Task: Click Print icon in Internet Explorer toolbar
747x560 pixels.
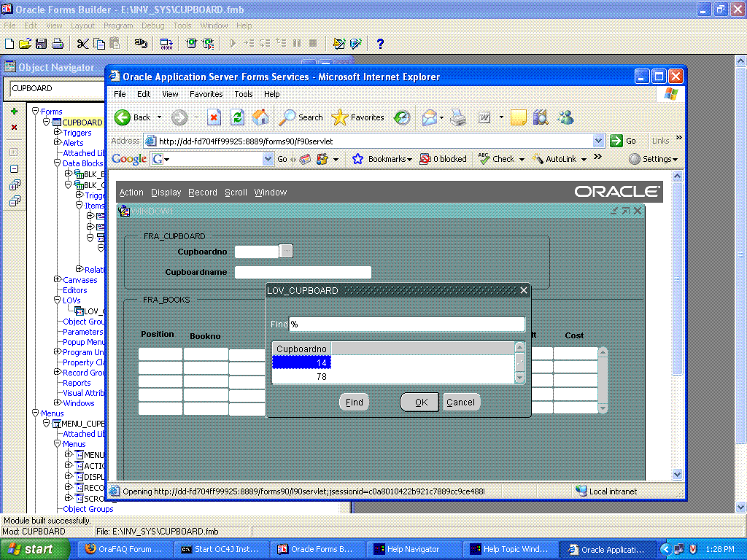Action: coord(458,117)
